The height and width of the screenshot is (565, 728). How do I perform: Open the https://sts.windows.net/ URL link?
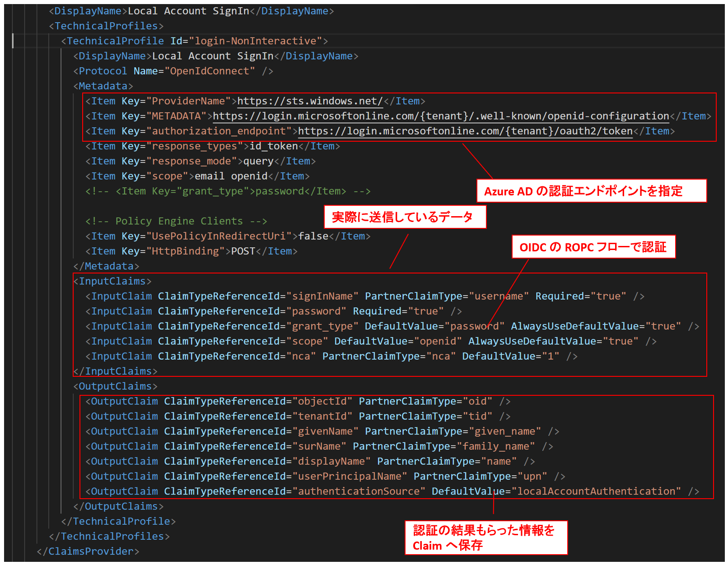click(310, 101)
